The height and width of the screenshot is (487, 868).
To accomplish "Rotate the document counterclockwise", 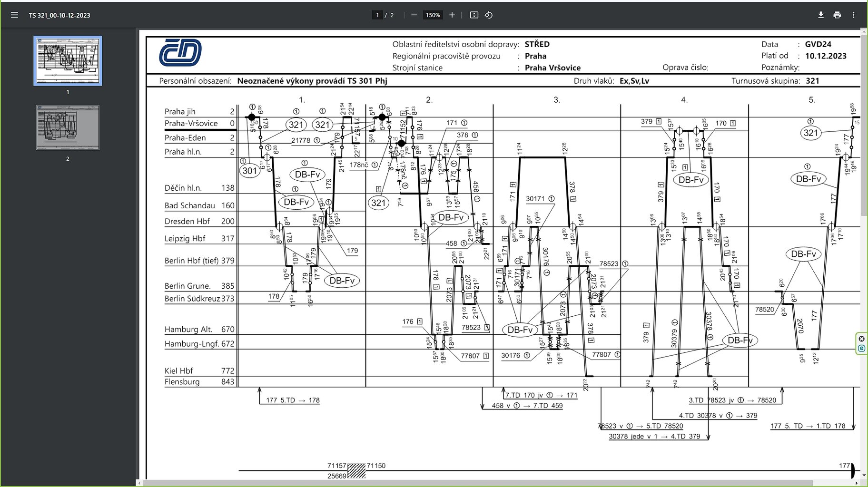I will coord(489,15).
